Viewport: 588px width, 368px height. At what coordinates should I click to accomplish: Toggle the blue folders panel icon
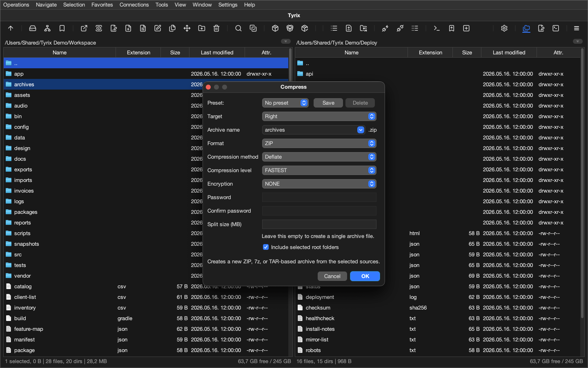click(526, 28)
